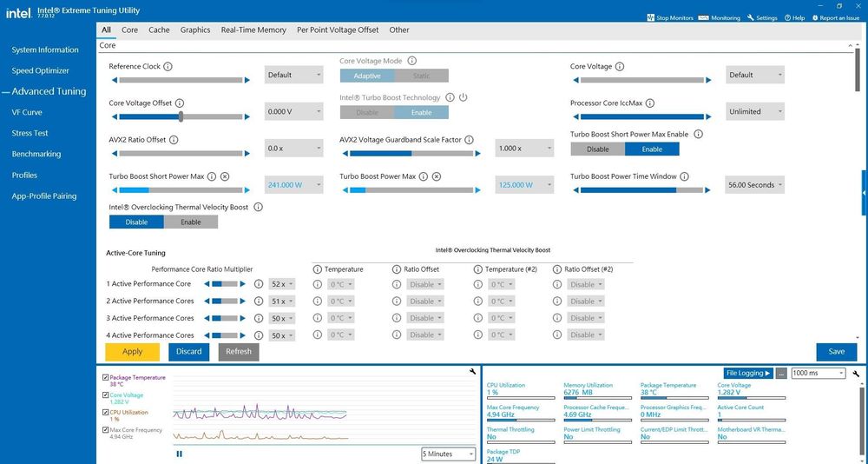Open info icon next to Reference Clock
The image size is (868, 464).
[168, 67]
